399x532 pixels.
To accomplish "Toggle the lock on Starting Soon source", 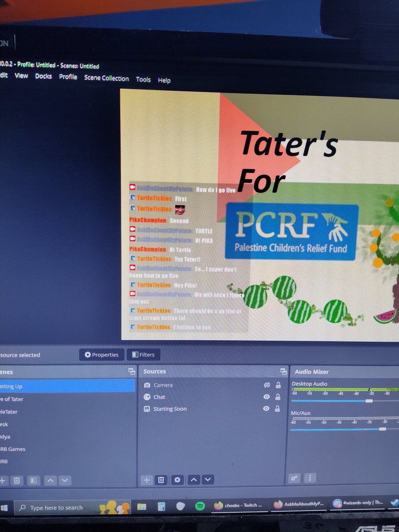I will 278,409.
